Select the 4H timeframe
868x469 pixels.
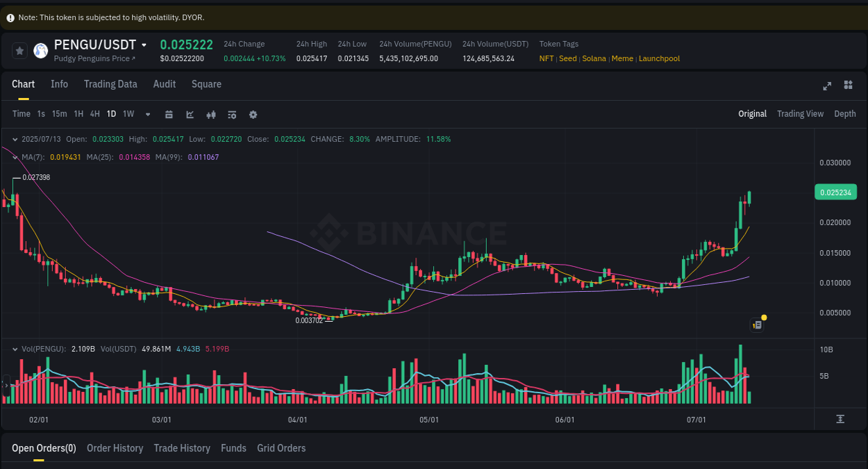point(94,114)
